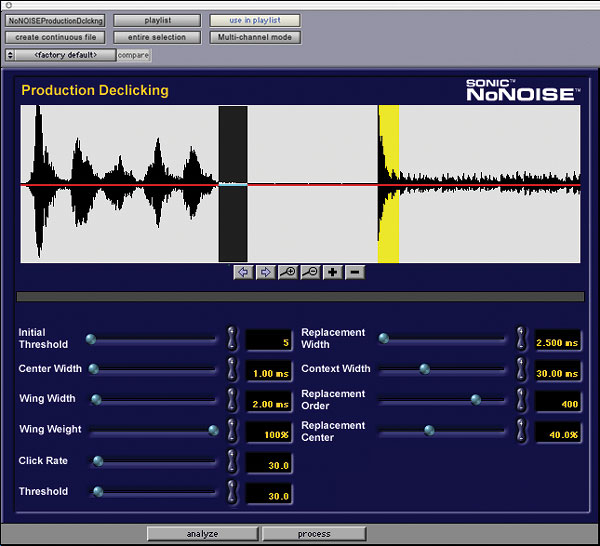Click the Replacement Order fine-adjust knob
This screenshot has height=546, width=600.
pos(521,400)
